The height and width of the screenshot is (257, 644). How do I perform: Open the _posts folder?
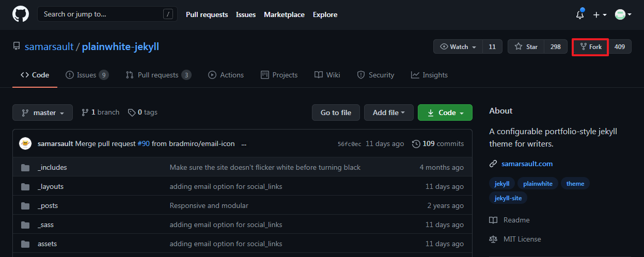[x=48, y=206]
